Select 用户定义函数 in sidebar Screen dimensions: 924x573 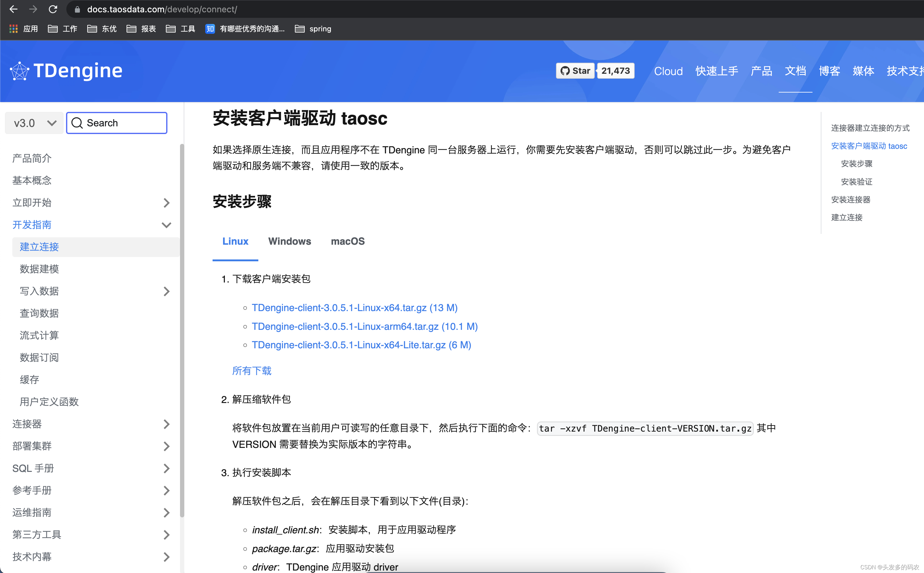pos(49,402)
